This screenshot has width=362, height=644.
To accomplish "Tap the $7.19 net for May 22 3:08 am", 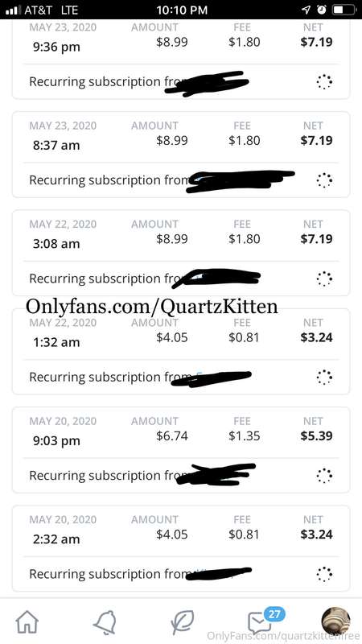I will pos(316,239).
